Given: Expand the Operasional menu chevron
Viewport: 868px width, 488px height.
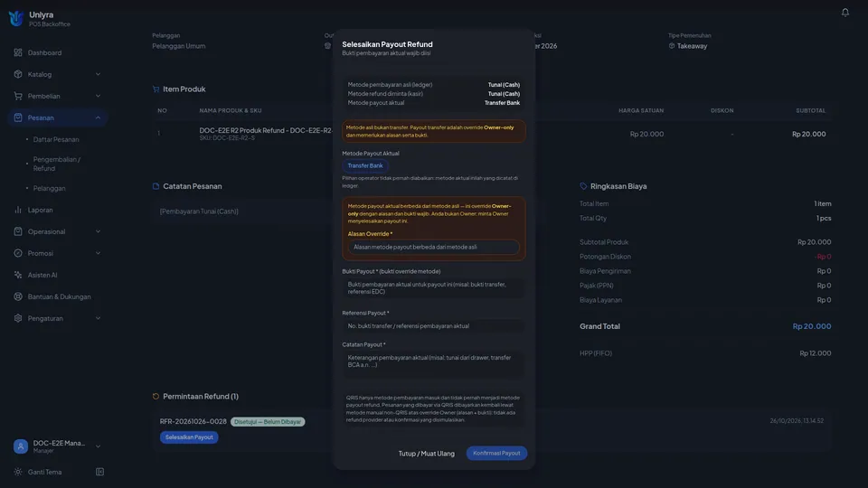Looking at the screenshot, I should coord(98,231).
